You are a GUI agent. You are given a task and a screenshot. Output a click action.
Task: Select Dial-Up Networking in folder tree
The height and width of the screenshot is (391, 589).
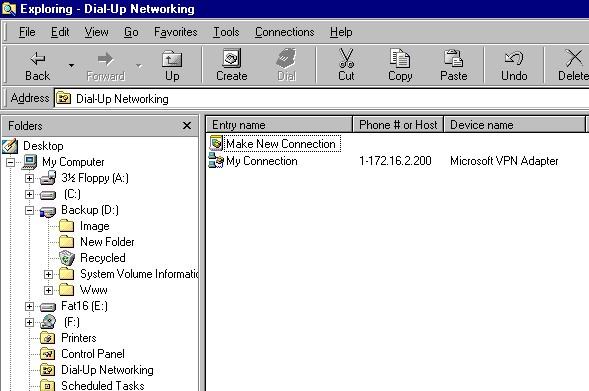coord(107,370)
